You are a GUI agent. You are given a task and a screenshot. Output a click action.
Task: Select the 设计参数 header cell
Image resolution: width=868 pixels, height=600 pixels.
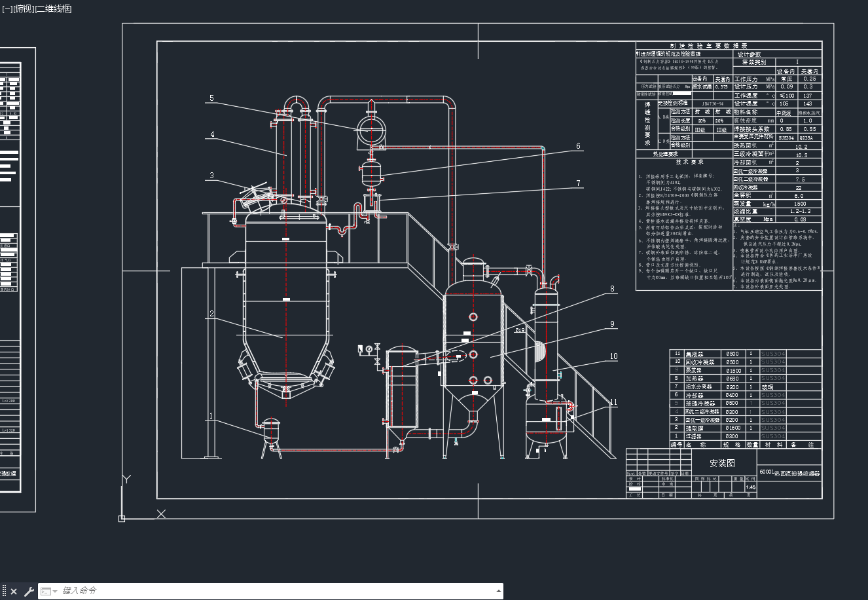(750, 54)
